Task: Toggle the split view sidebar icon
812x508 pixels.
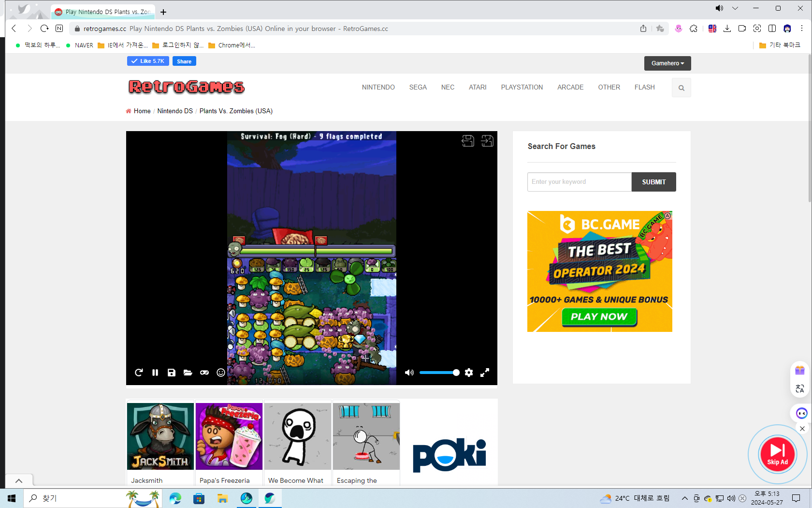Action: (x=772, y=29)
